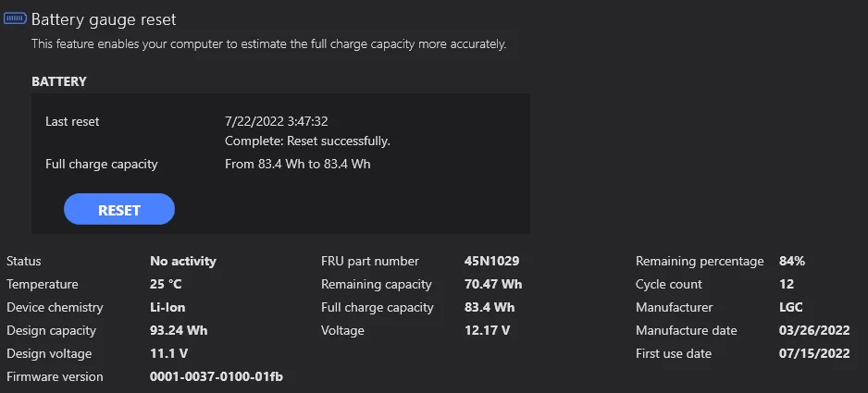Click the cycle count value 12
The image size is (868, 393).
[x=787, y=284]
